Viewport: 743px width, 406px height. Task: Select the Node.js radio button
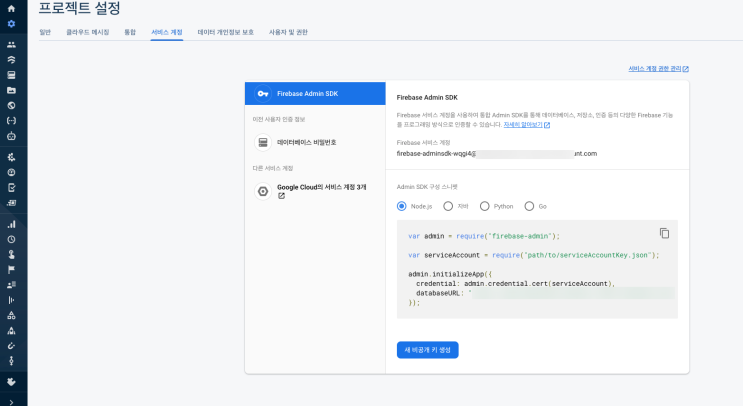pos(401,206)
